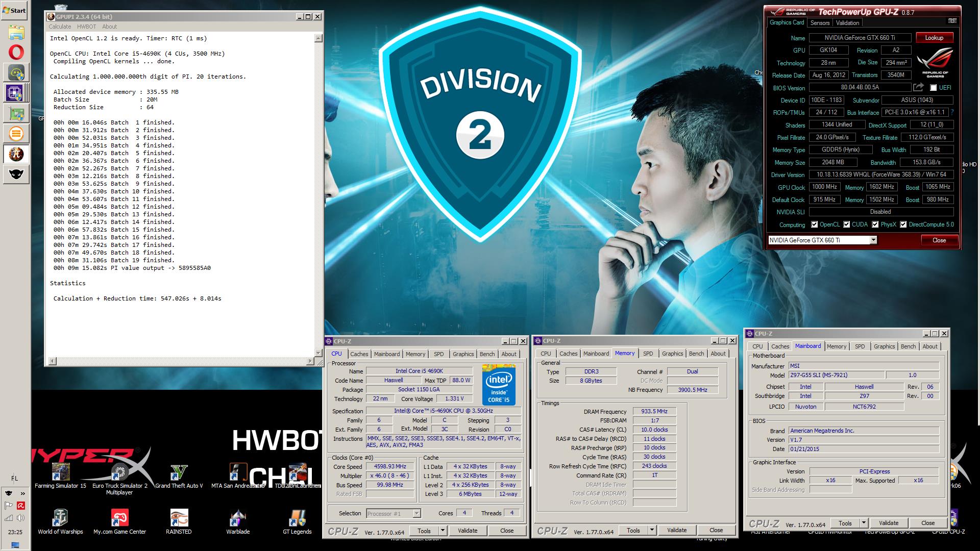980x551 pixels.
Task: Open MTA San Andreas desktop shortcut
Action: [x=238, y=476]
